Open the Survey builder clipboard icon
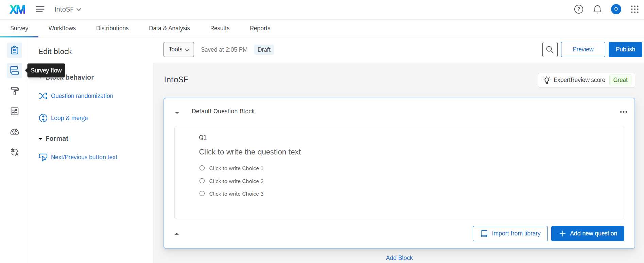 coord(14,50)
